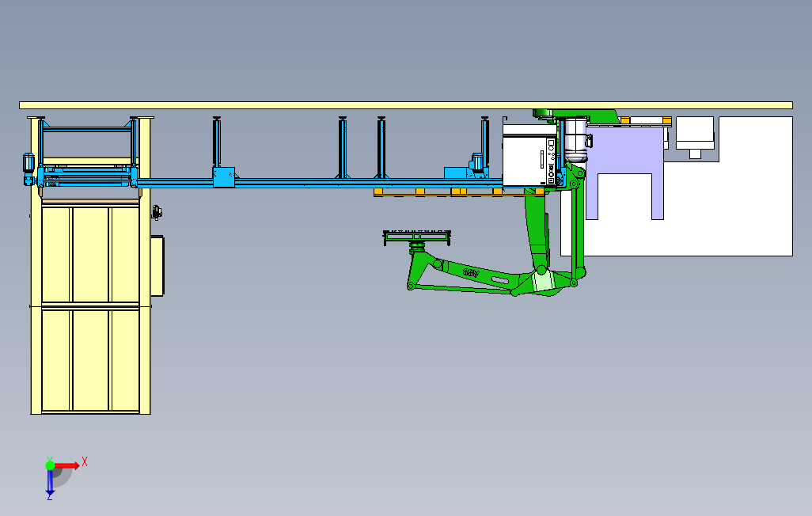The image size is (812, 516).
Task: Click the blue Z axis arrow of the triad
Action: (x=50, y=482)
